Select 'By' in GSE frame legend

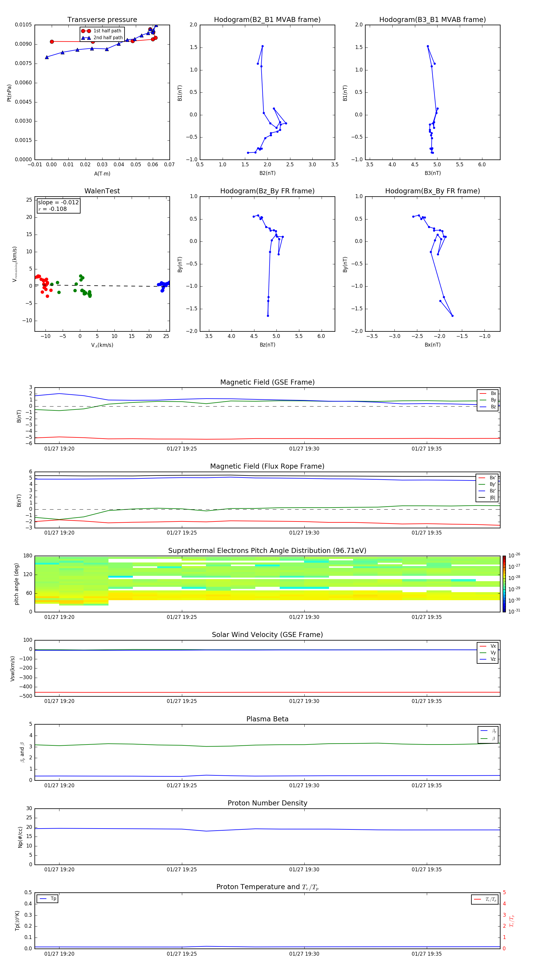(x=488, y=400)
